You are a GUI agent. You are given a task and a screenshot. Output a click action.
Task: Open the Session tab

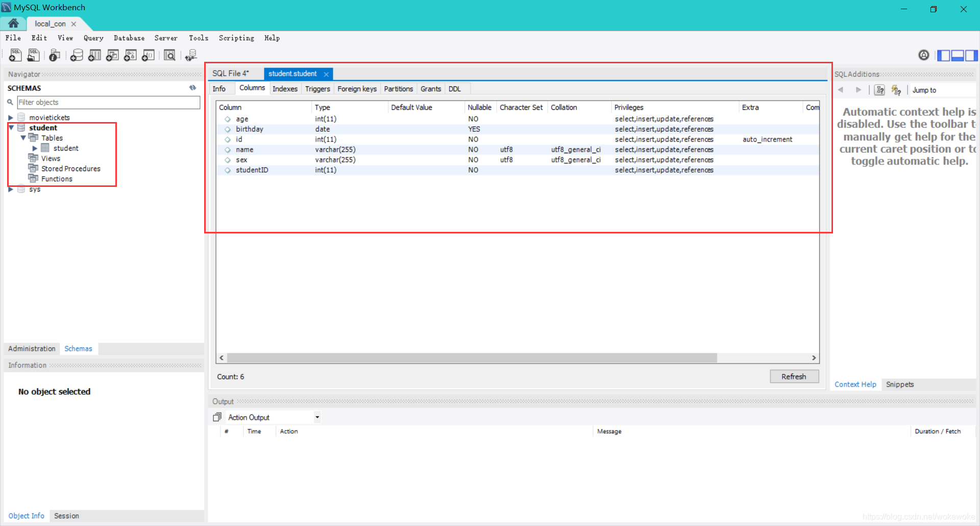click(x=66, y=516)
